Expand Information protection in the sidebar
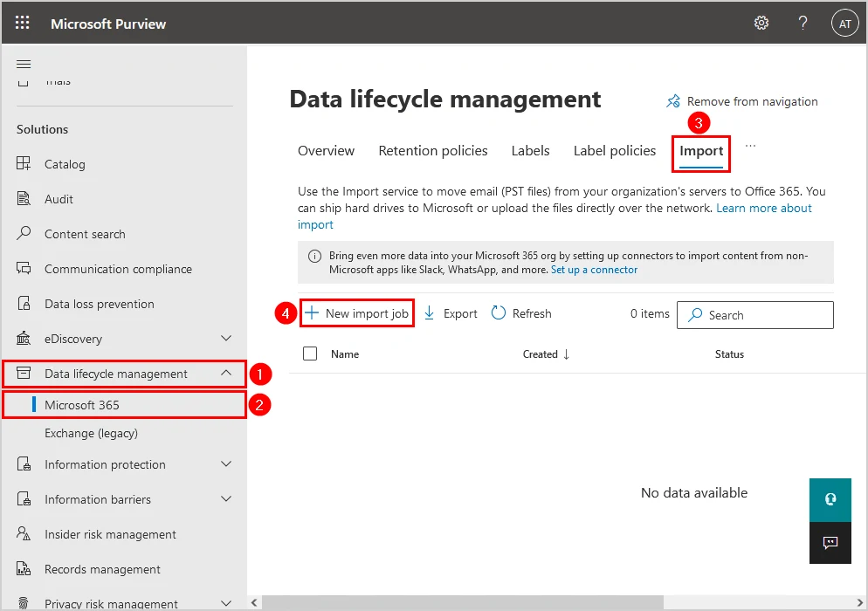The width and height of the screenshot is (868, 611). (x=227, y=464)
